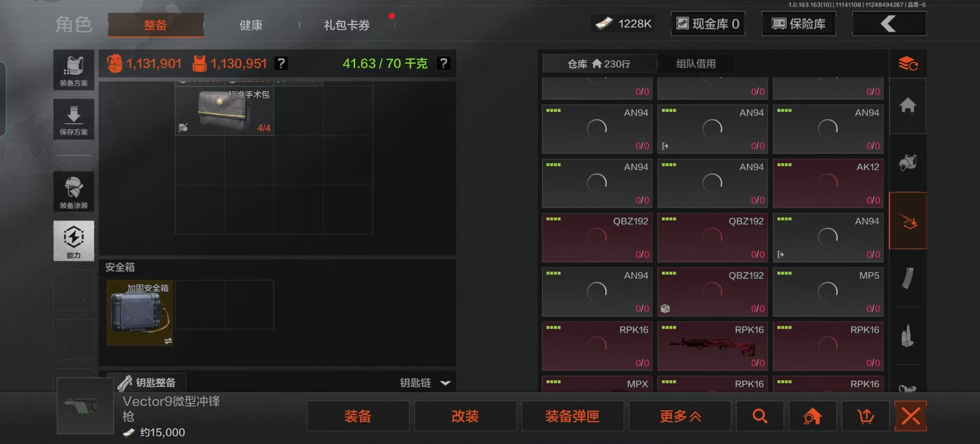Select the ammunition bullets category filter

click(908, 336)
